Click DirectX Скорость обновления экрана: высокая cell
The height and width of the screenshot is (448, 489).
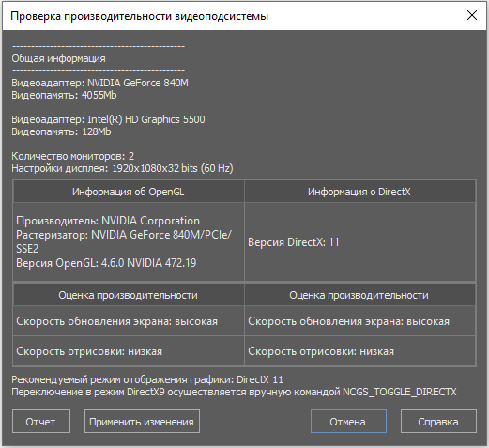point(359,321)
